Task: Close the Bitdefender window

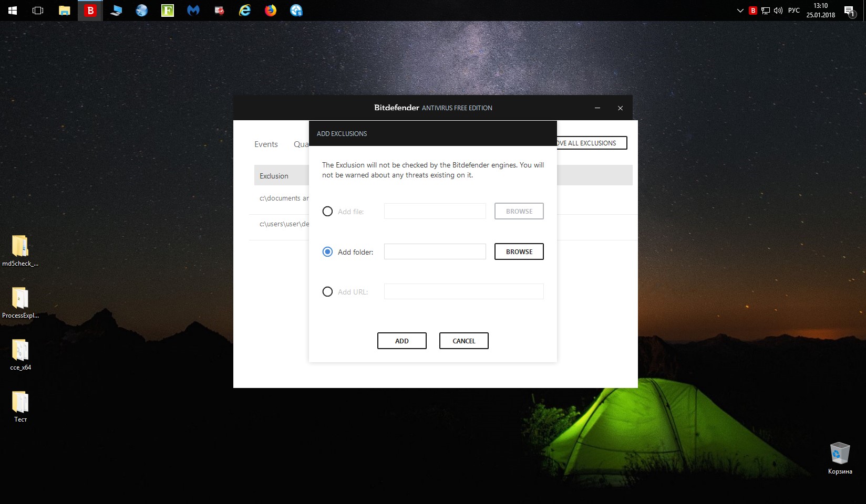Action: tap(621, 108)
